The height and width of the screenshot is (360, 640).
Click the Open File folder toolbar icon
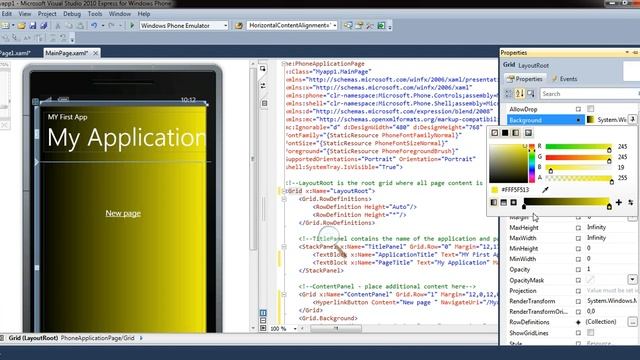pos(21,26)
